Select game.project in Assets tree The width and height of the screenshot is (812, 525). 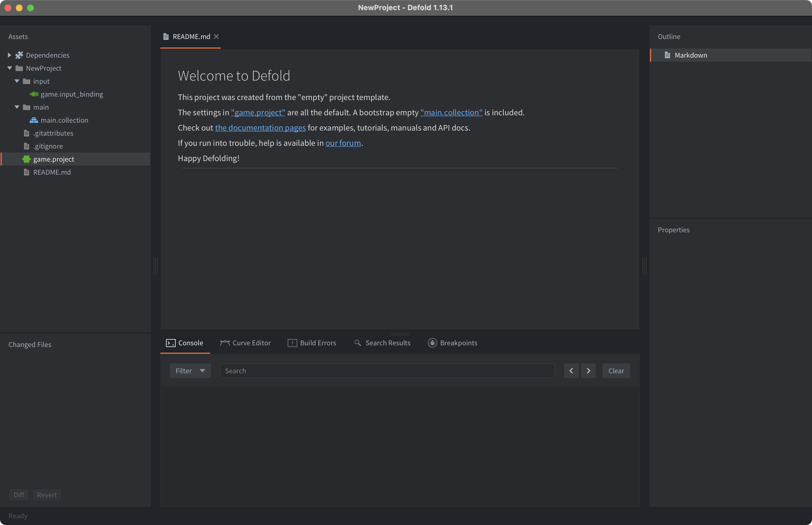pos(75,159)
